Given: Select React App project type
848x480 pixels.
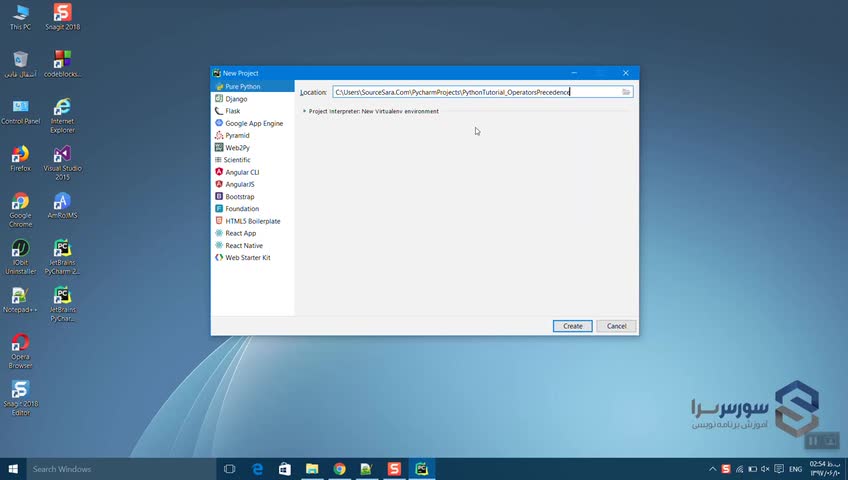Looking at the screenshot, I should [x=240, y=233].
